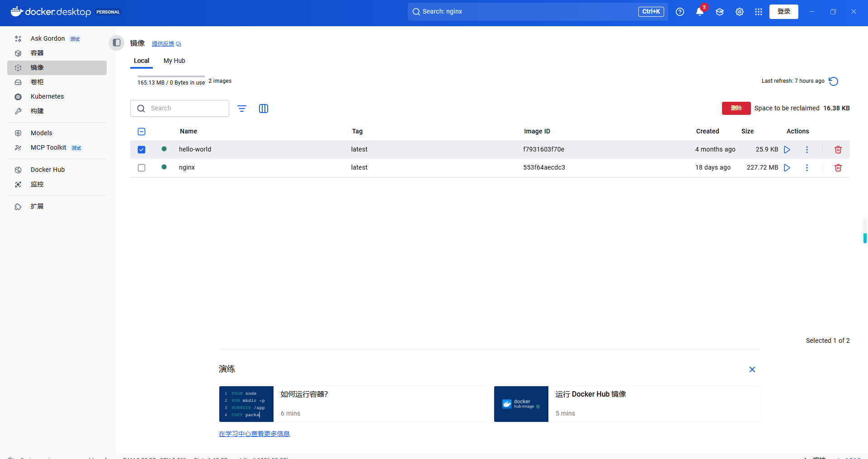Open 监控 (monitoring) in the sidebar
Screen dimensions: 868x459
[x=57, y=185]
